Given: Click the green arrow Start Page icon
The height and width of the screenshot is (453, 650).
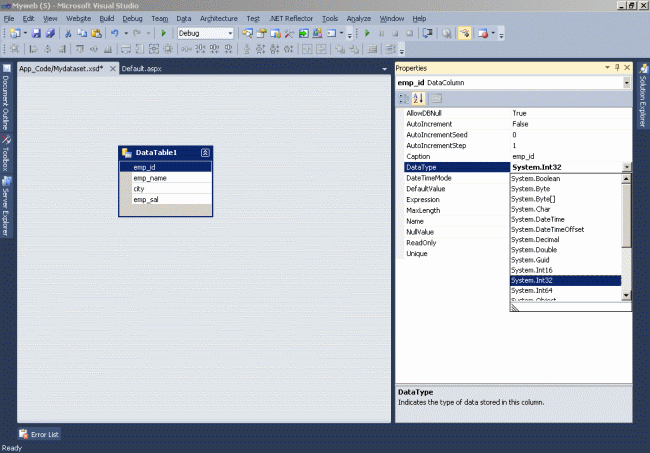Looking at the screenshot, I should tap(303, 33).
